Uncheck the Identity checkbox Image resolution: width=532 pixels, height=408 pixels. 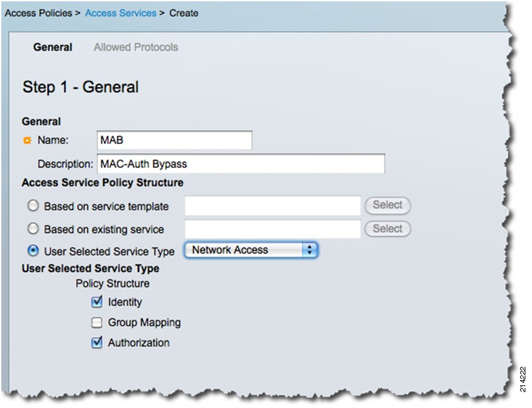[x=97, y=301]
